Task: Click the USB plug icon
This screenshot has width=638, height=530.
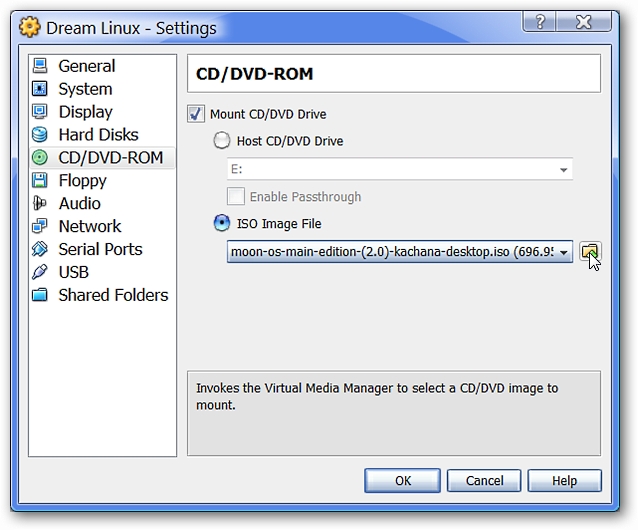Action: pyautogui.click(x=40, y=272)
